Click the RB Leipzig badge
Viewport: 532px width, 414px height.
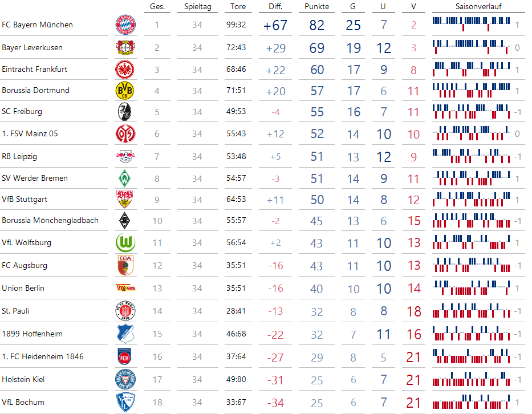tap(127, 156)
